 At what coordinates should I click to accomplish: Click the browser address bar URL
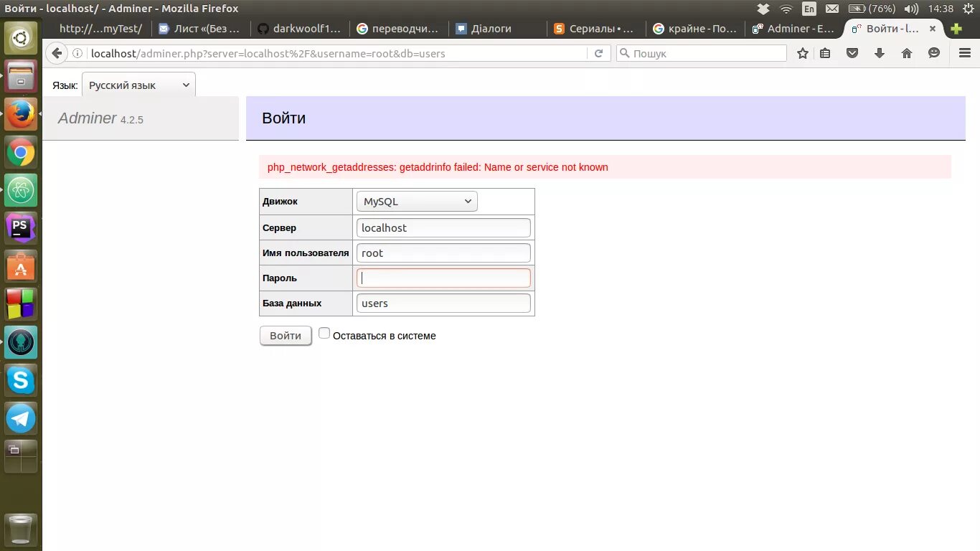[337, 53]
